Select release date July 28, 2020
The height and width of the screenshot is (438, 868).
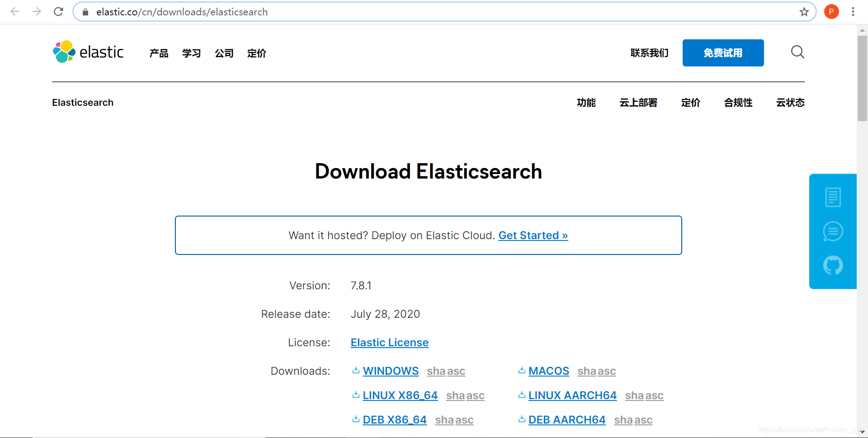385,314
